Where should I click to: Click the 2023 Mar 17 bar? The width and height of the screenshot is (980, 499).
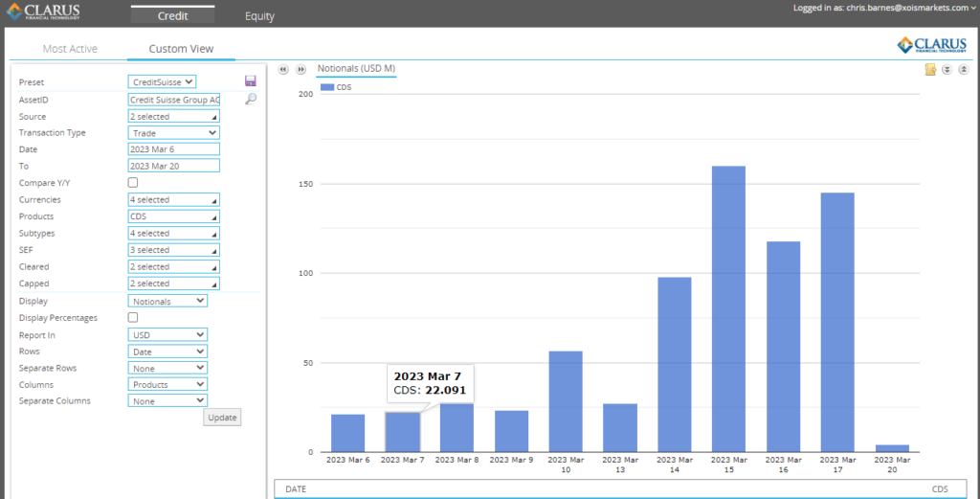tap(837, 322)
